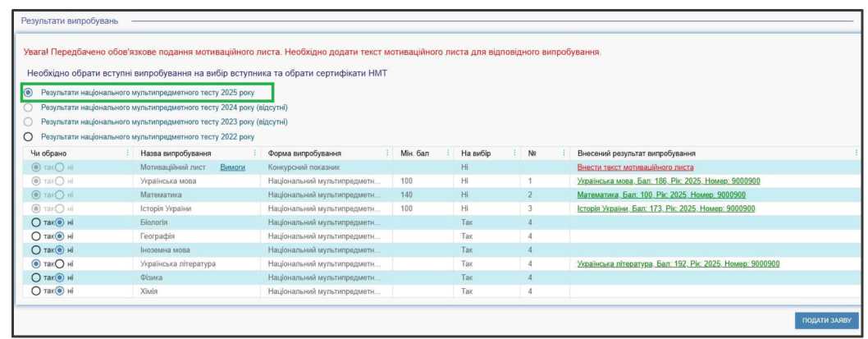Choose NMT 2024 results radio option
The height and width of the screenshot is (339, 868).
29,108
